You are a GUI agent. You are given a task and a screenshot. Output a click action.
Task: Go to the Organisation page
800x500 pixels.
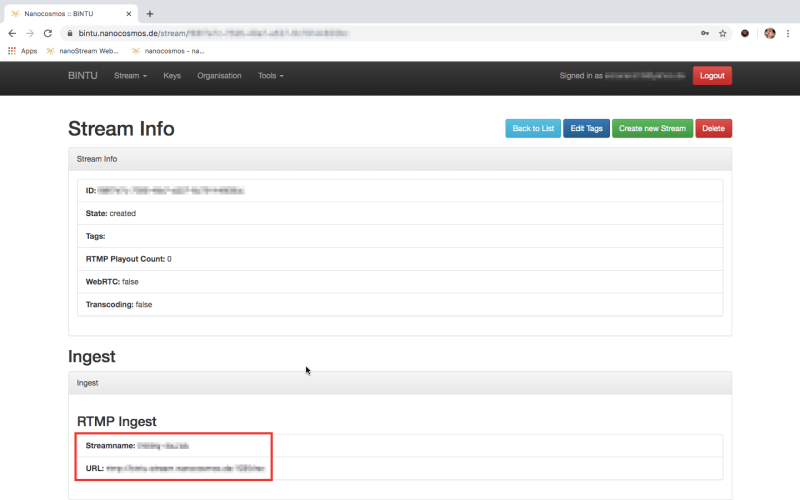point(219,76)
